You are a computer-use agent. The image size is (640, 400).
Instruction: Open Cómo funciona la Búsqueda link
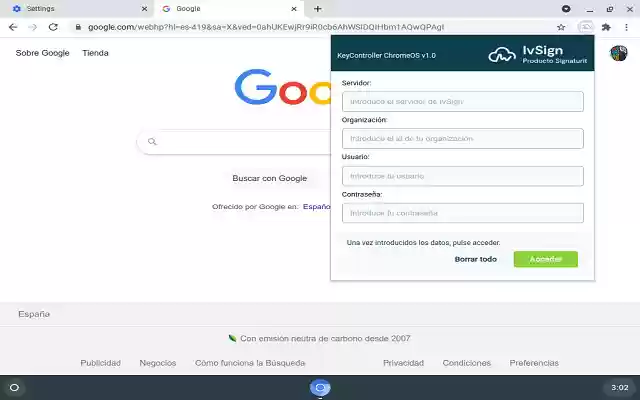click(250, 363)
